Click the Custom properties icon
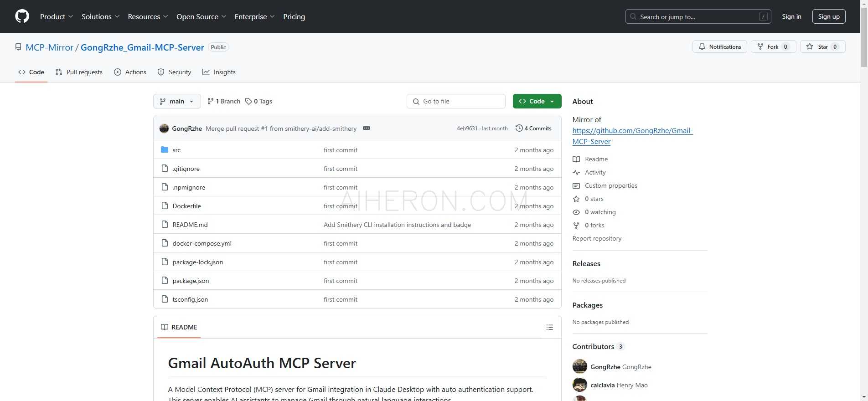The width and height of the screenshot is (868, 401). 576,185
